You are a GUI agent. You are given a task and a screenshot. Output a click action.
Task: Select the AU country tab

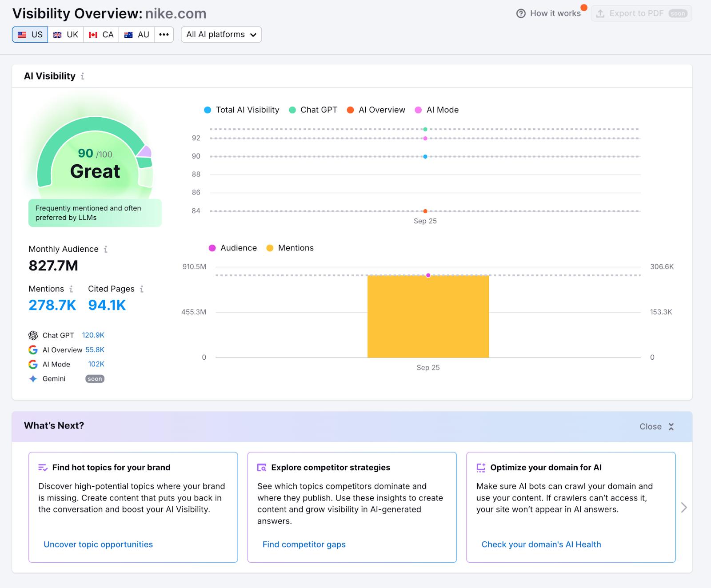[x=136, y=35]
